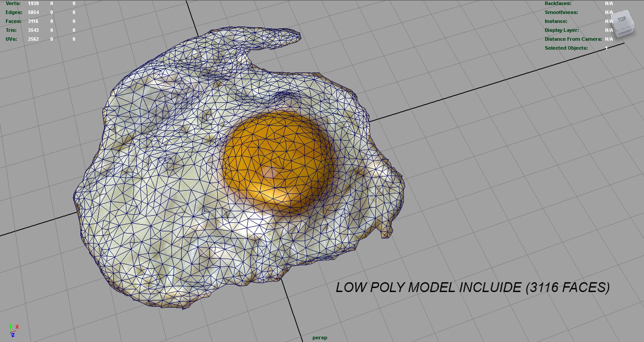Click the Verts label in the heads-up display
Viewport: 644px width, 342px height.
(13, 3)
